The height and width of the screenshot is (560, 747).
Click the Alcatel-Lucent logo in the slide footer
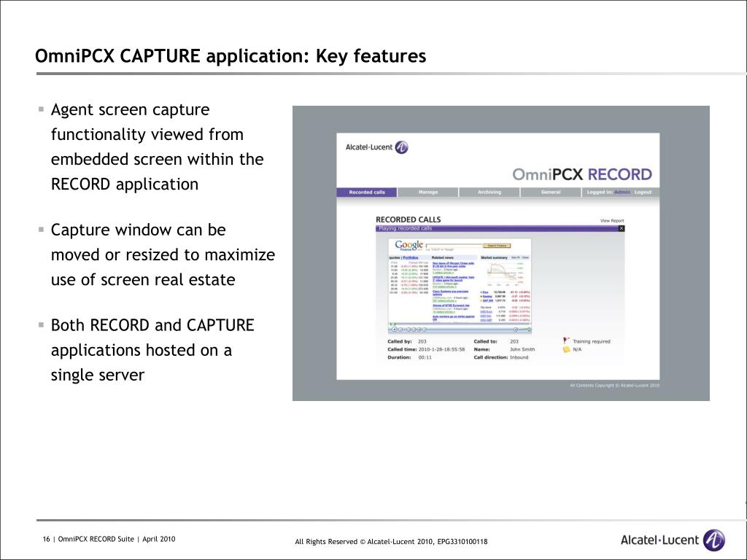click(673, 540)
